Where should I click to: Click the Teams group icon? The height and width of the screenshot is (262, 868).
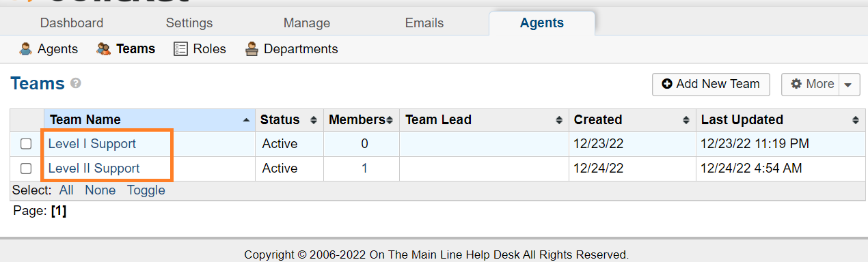(104, 49)
